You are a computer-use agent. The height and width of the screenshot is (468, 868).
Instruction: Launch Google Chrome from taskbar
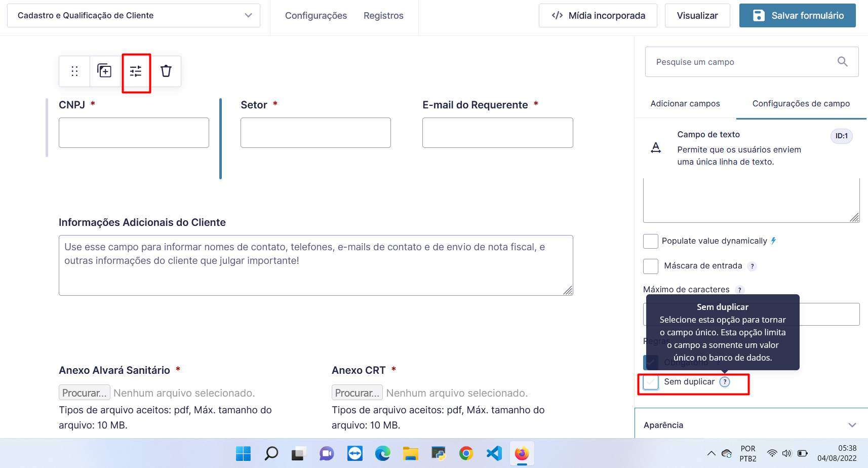coord(466,453)
